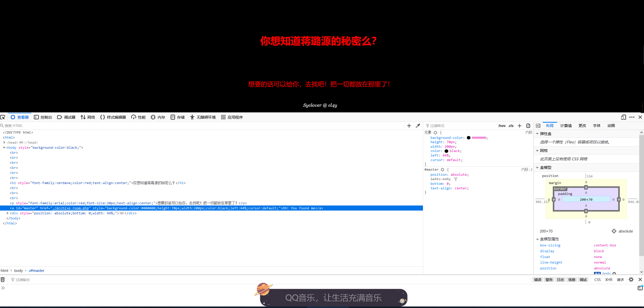Open responsive design mode icon
Screen dimensions: 644x308
tap(623, 117)
